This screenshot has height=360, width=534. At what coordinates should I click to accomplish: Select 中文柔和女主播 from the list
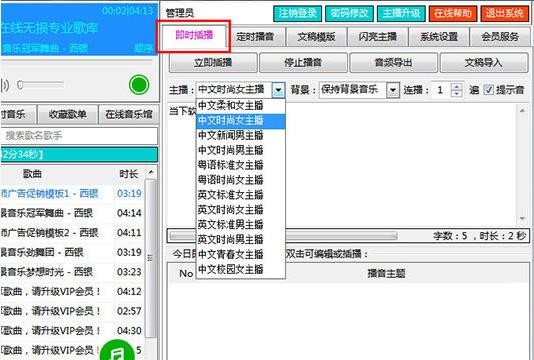[240, 106]
